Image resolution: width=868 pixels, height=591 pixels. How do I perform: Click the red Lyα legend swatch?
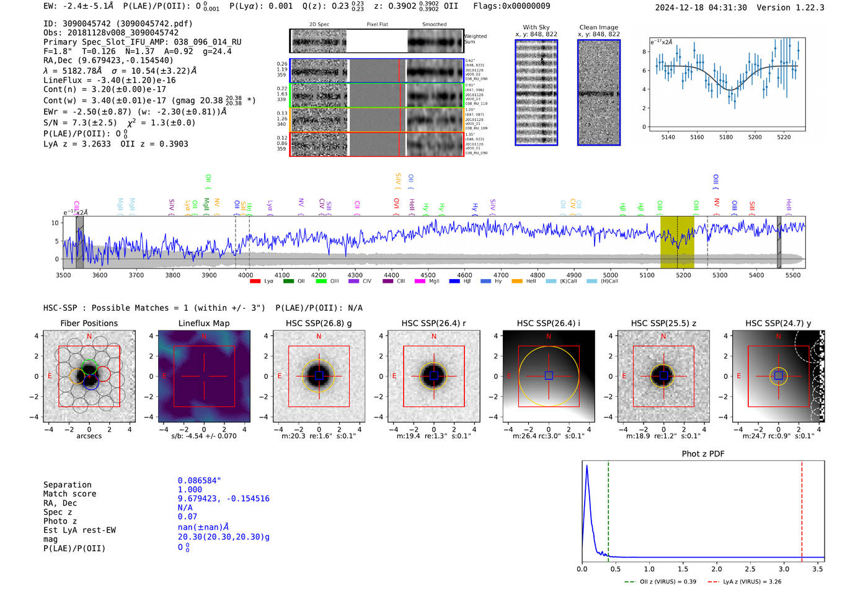pos(255,282)
